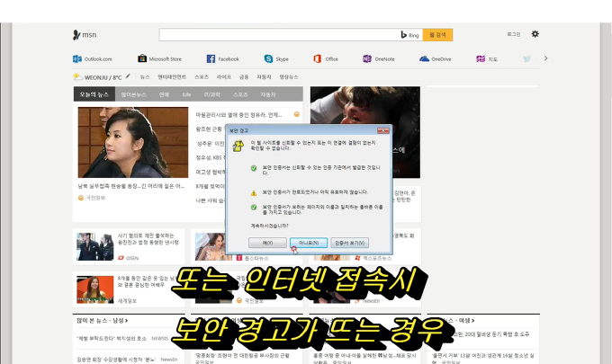Click the Bing logo in search box
The height and width of the screenshot is (364, 612).
[409, 35]
